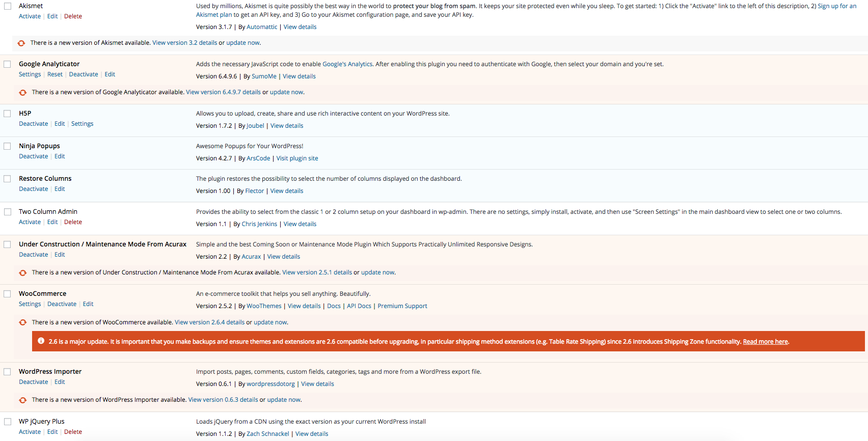Deactivate Ninja Popups

point(33,156)
